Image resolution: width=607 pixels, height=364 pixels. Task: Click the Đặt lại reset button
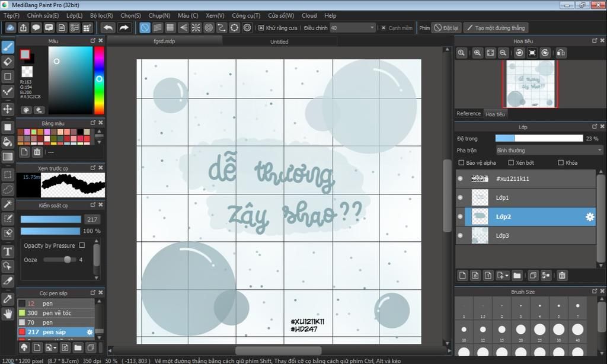tap(446, 28)
